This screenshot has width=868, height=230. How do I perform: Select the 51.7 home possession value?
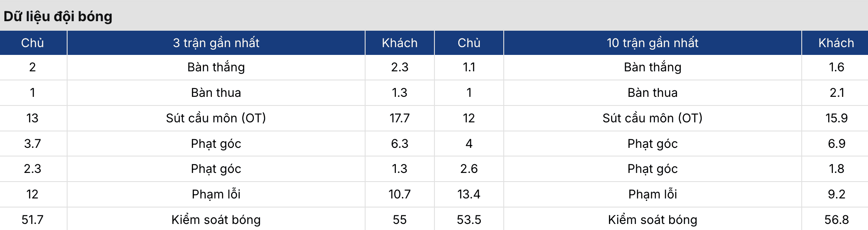click(x=32, y=220)
